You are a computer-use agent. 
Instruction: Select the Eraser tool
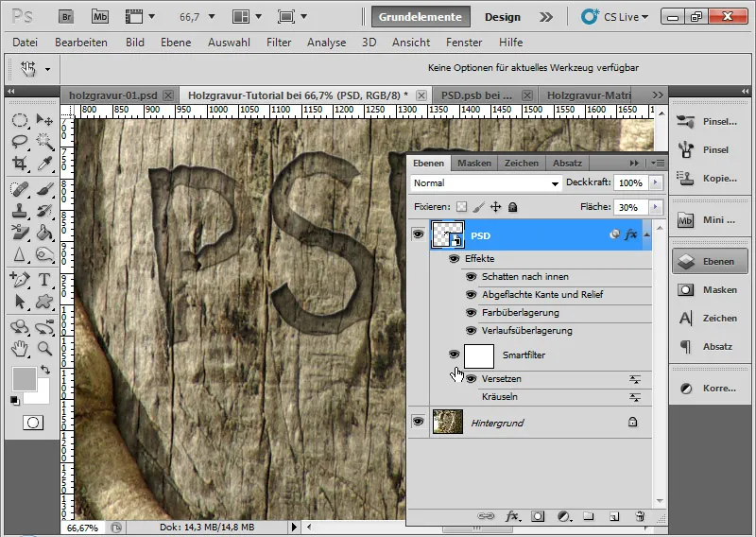tap(19, 233)
